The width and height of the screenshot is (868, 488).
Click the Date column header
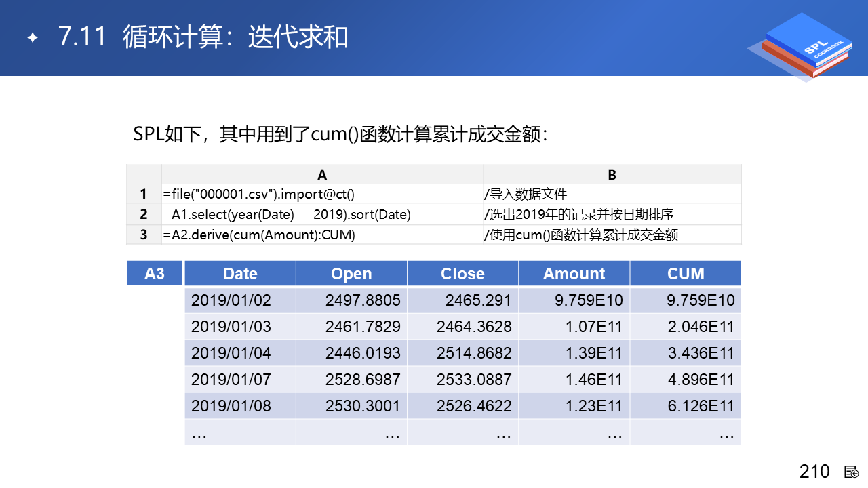pos(240,274)
